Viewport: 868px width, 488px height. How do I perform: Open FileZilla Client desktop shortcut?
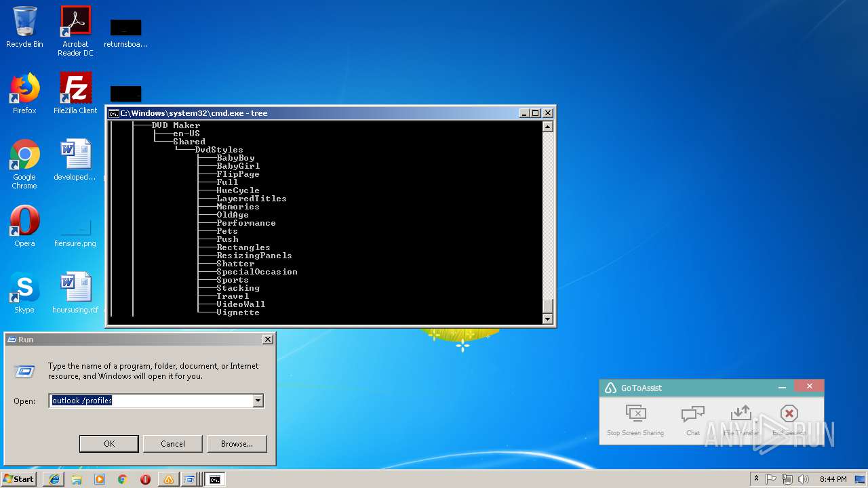75,94
